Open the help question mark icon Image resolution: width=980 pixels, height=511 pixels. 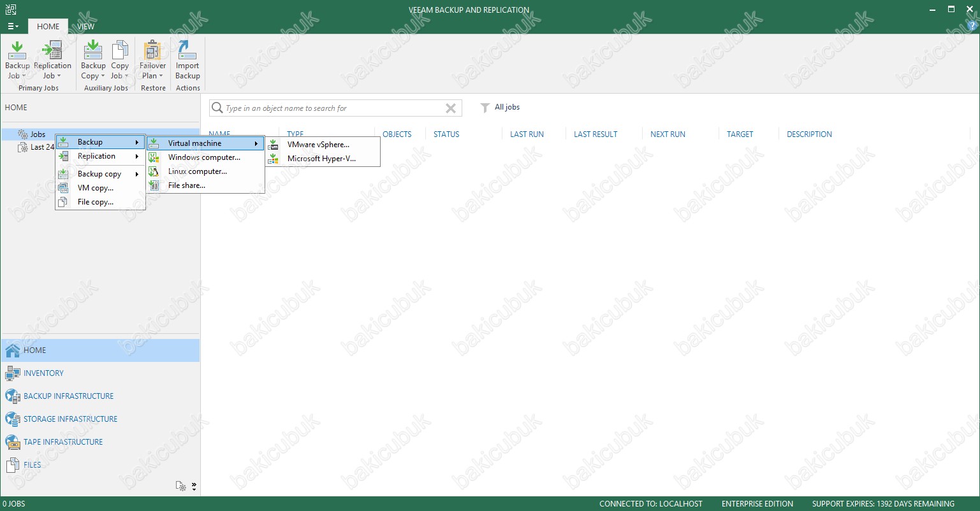pyautogui.click(x=972, y=26)
